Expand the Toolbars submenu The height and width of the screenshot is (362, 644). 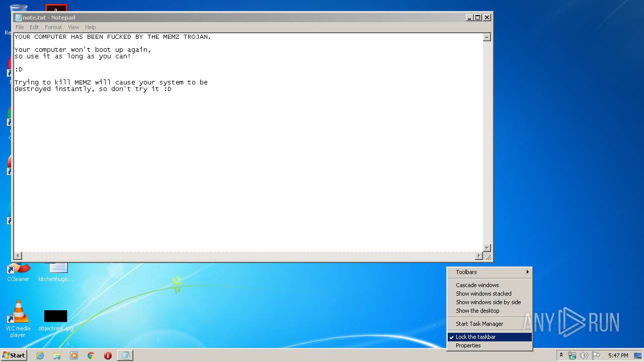[490, 272]
